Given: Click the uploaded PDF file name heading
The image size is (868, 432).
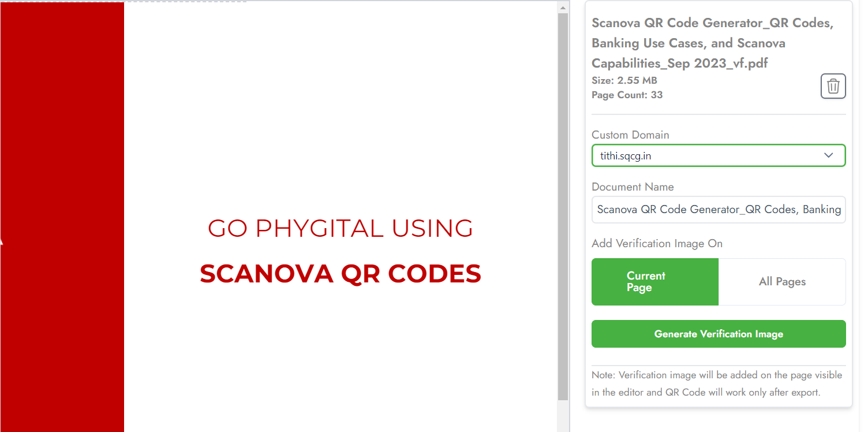Looking at the screenshot, I should [712, 43].
